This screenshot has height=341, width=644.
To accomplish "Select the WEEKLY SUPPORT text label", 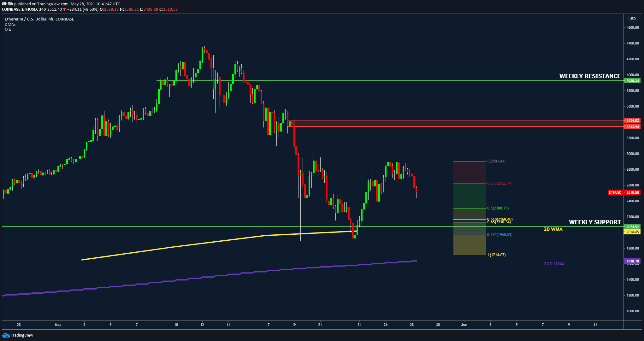I will pyautogui.click(x=594, y=222).
